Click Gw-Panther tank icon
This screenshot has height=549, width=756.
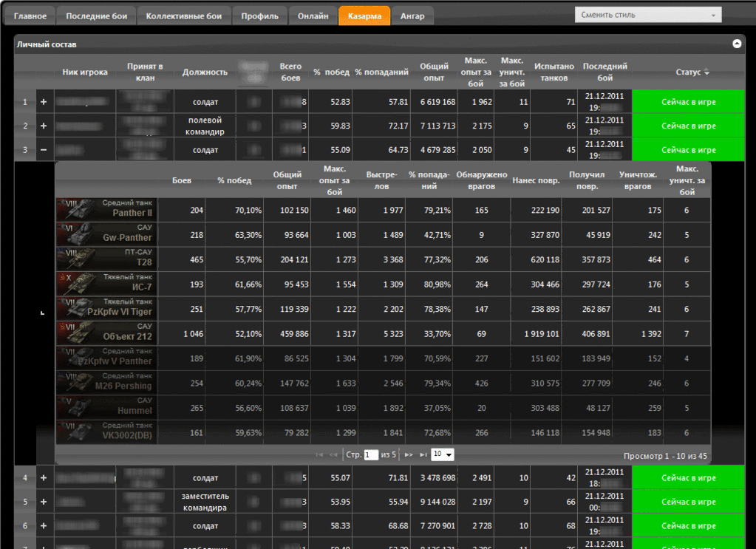coord(106,235)
